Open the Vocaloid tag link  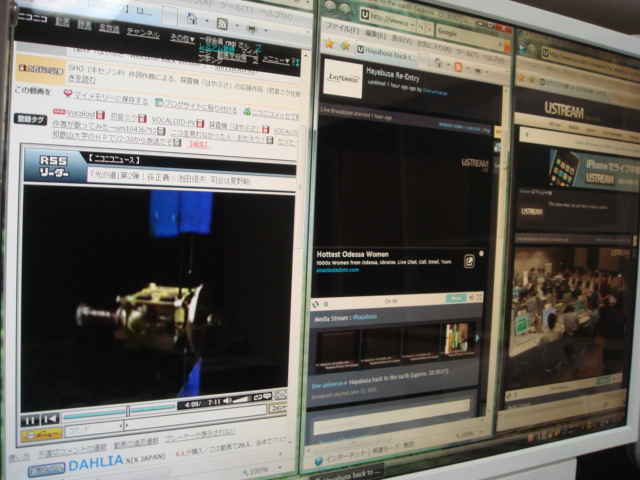pyautogui.click(x=80, y=113)
